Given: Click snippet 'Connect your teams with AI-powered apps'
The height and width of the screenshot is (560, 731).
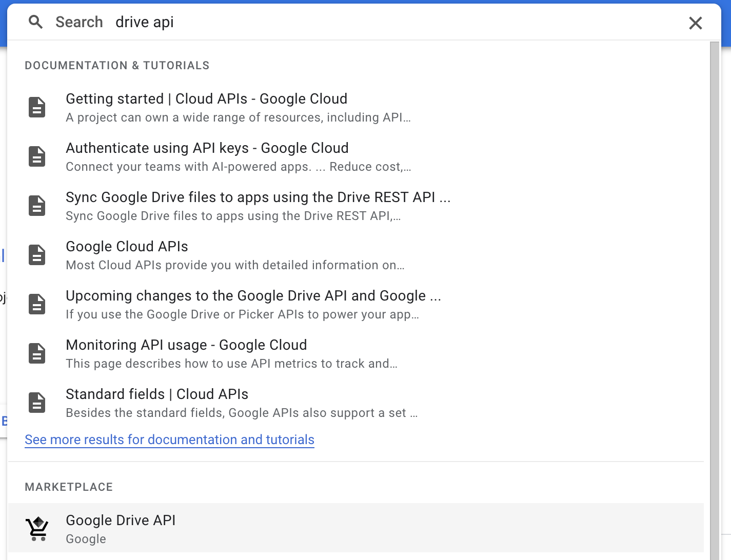Looking at the screenshot, I should click(x=239, y=167).
